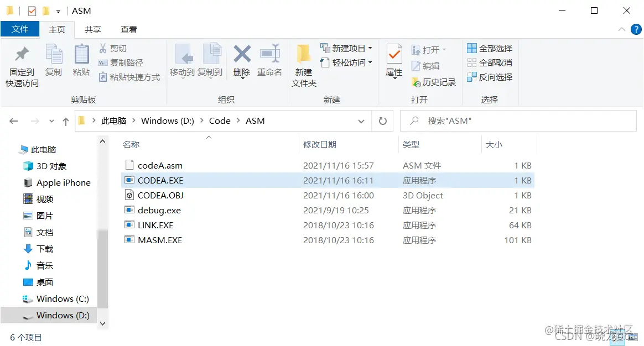Click This PC in the address path

point(114,120)
